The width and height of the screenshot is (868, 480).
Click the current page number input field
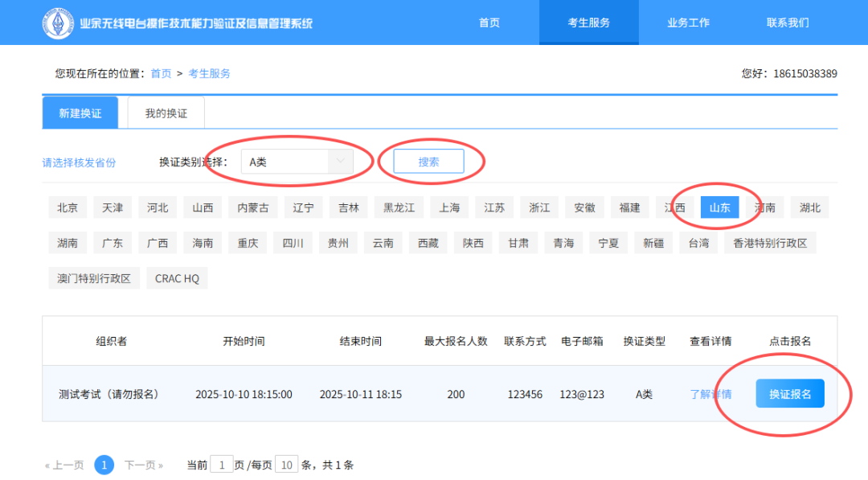pos(221,465)
